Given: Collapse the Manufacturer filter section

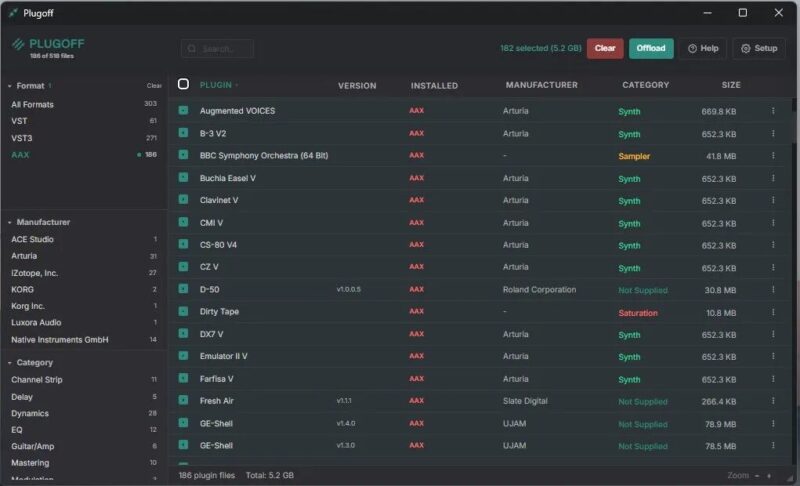Looking at the screenshot, I should [x=10, y=222].
